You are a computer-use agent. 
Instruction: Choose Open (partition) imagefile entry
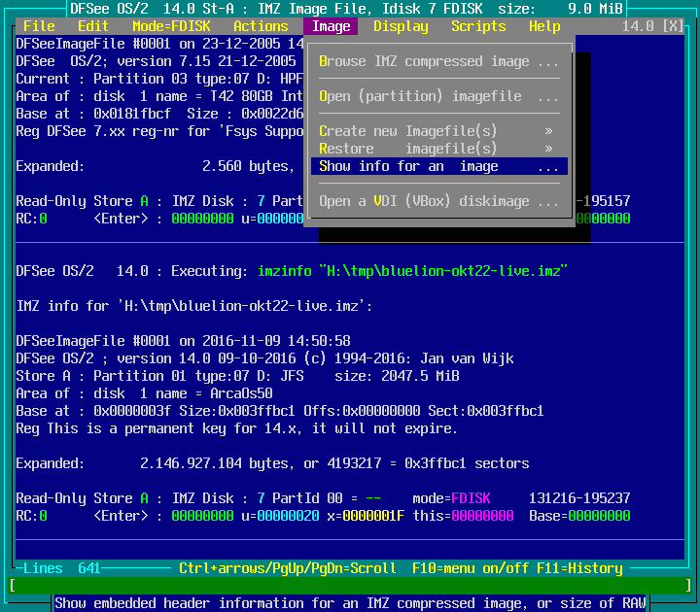[x=438, y=96]
